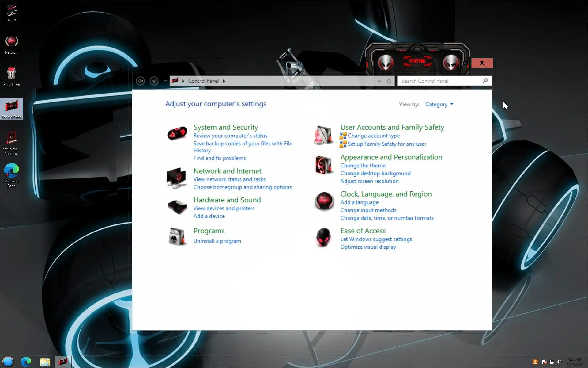Open Clock, Language, and Region globe icon

pyautogui.click(x=324, y=201)
